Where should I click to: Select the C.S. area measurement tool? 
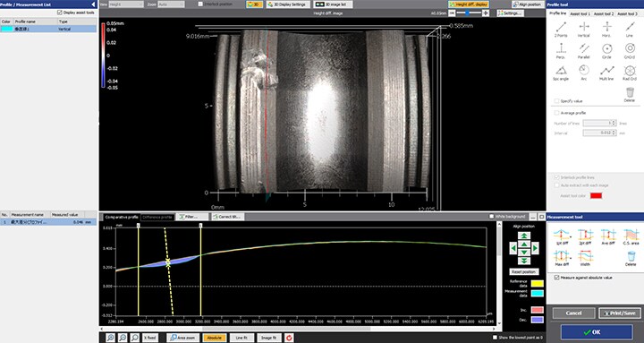click(631, 237)
